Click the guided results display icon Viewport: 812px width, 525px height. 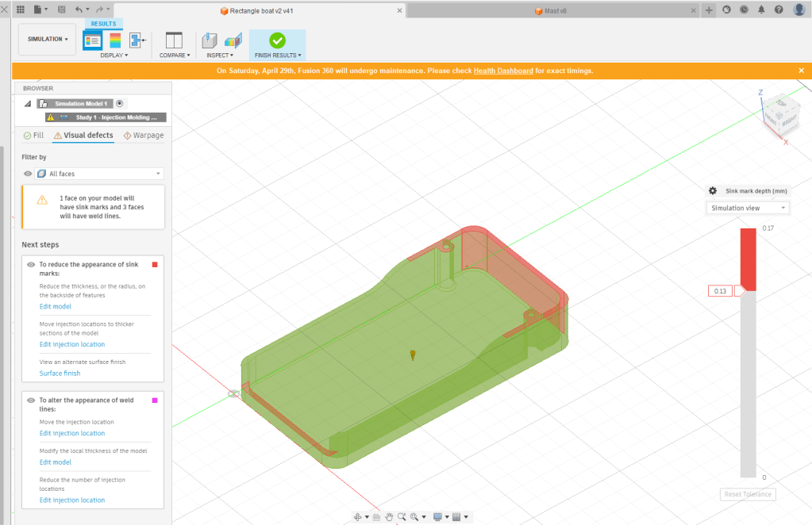click(92, 40)
